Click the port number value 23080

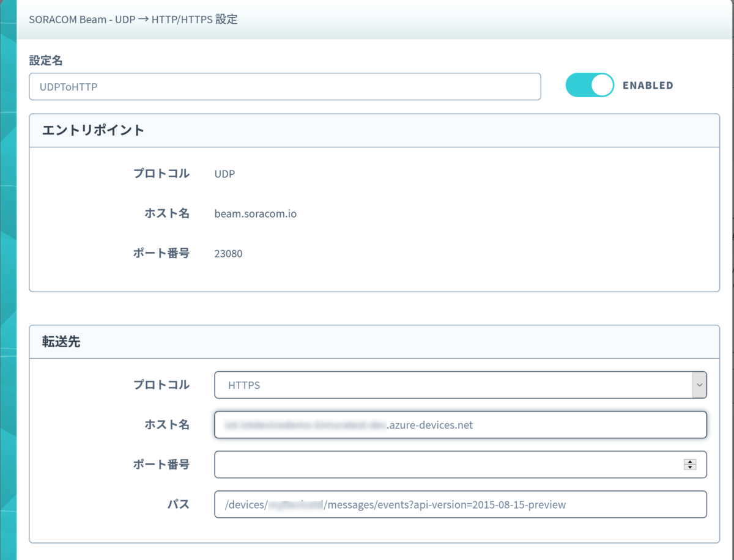pos(229,254)
